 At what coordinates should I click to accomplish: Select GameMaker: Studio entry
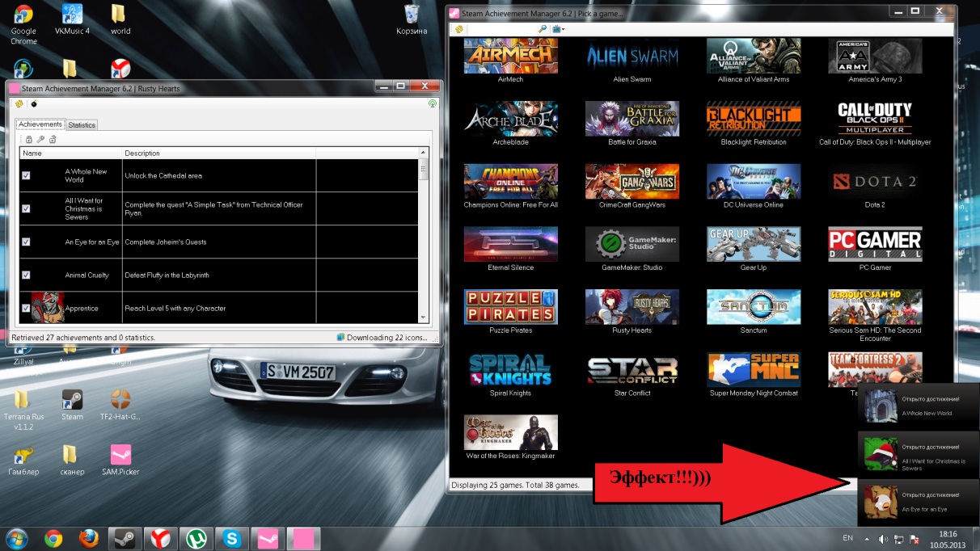632,244
